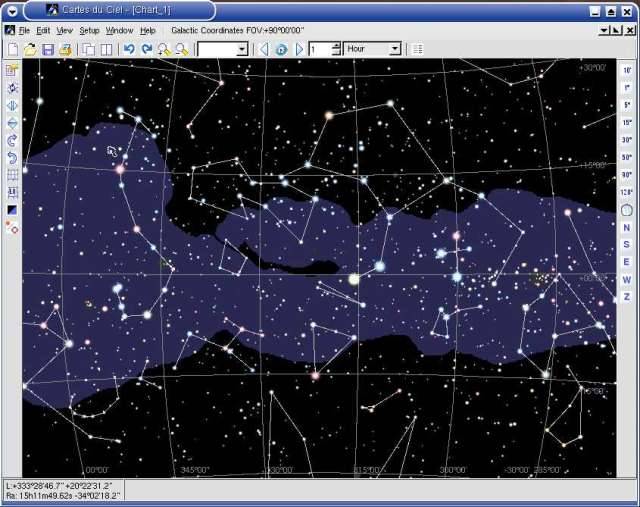The width and height of the screenshot is (640, 507).
Task: Expand the Hour time unit dropdown
Action: coord(395,49)
